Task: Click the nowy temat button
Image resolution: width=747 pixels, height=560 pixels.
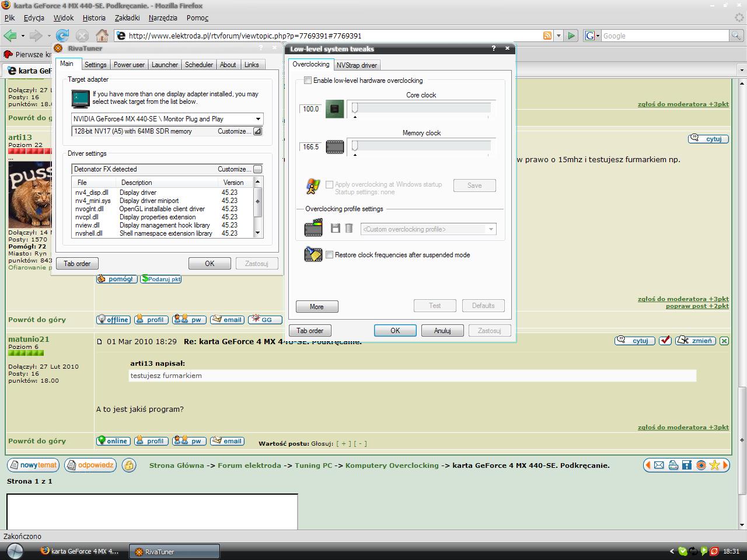Action: 33,465
